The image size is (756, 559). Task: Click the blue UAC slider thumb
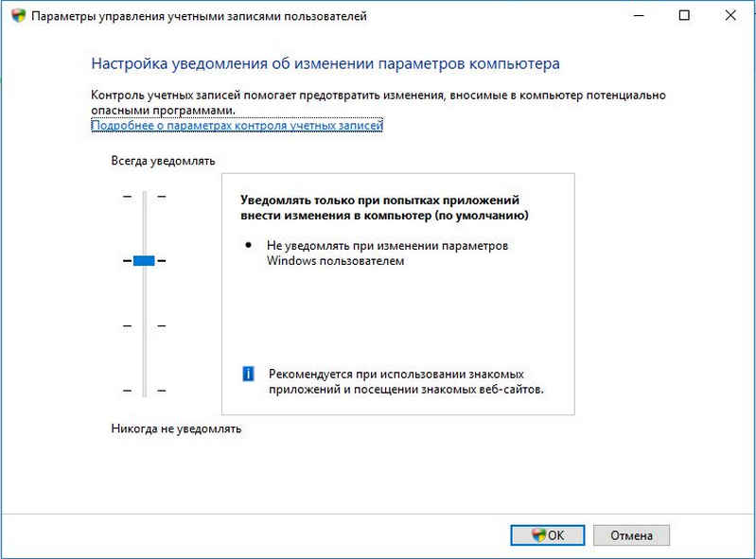pyautogui.click(x=144, y=261)
